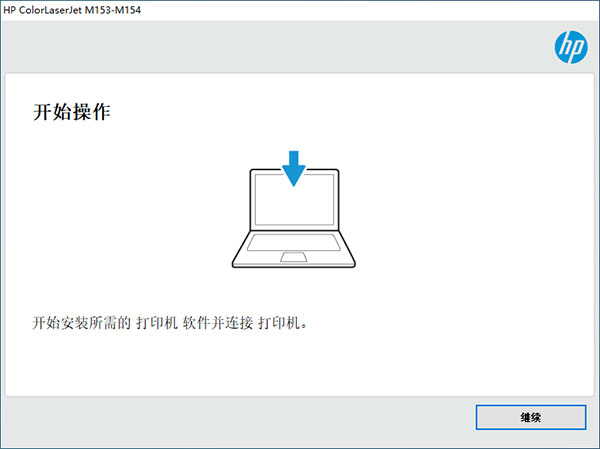Image resolution: width=600 pixels, height=449 pixels.
Task: Click the gray header band left of HP logo
Action: [x=276, y=47]
